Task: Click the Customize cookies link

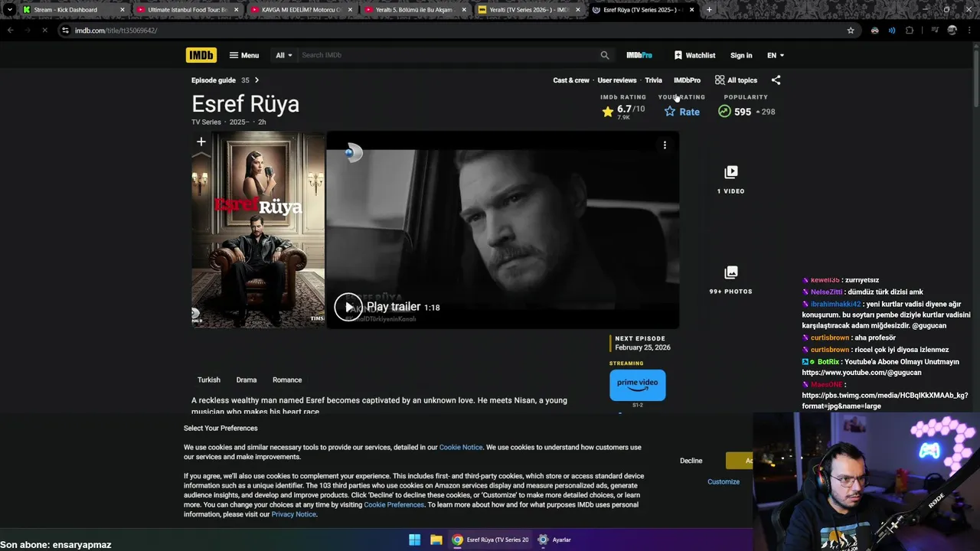Action: 724,481
